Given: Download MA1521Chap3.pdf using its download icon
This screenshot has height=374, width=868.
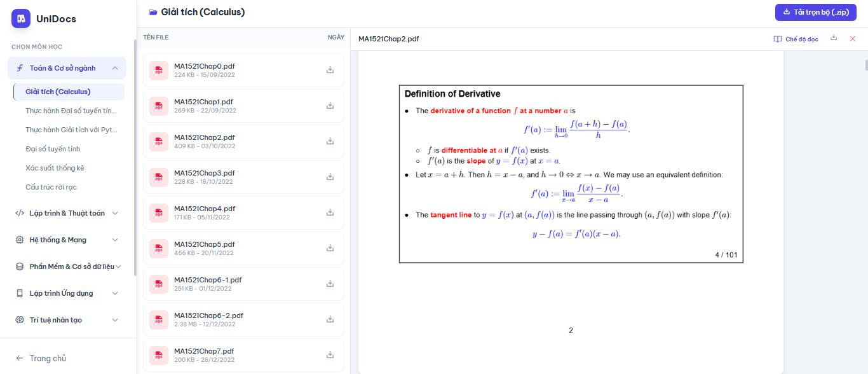Looking at the screenshot, I should coord(330,177).
